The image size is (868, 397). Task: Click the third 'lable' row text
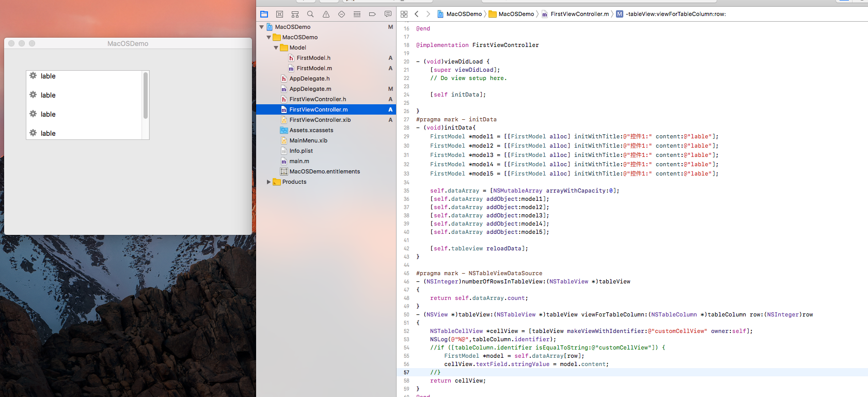point(48,114)
